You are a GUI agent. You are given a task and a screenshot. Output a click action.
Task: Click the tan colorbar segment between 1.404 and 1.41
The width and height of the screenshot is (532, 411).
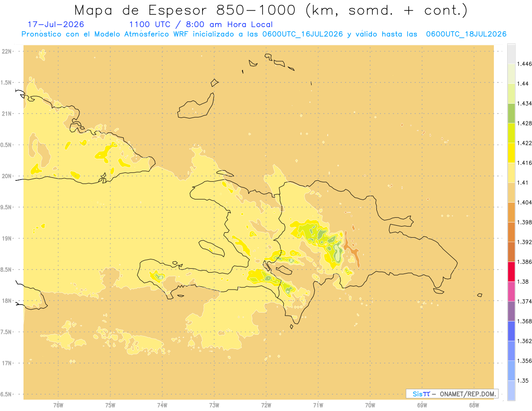[511, 192]
